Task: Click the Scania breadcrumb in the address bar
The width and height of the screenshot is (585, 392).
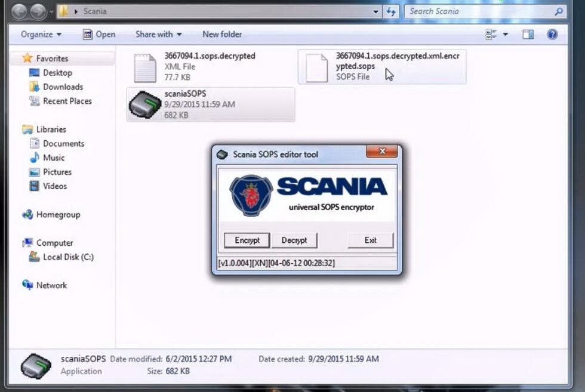Action: click(x=95, y=11)
